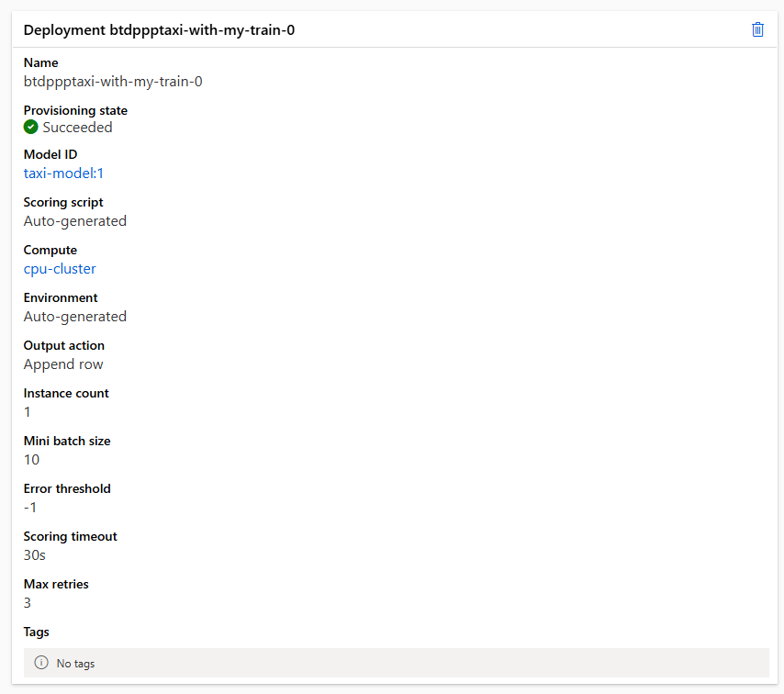Select the Name value btdppptaxi-with-my-train-0
Screen dimensions: 784x694
pos(112,81)
